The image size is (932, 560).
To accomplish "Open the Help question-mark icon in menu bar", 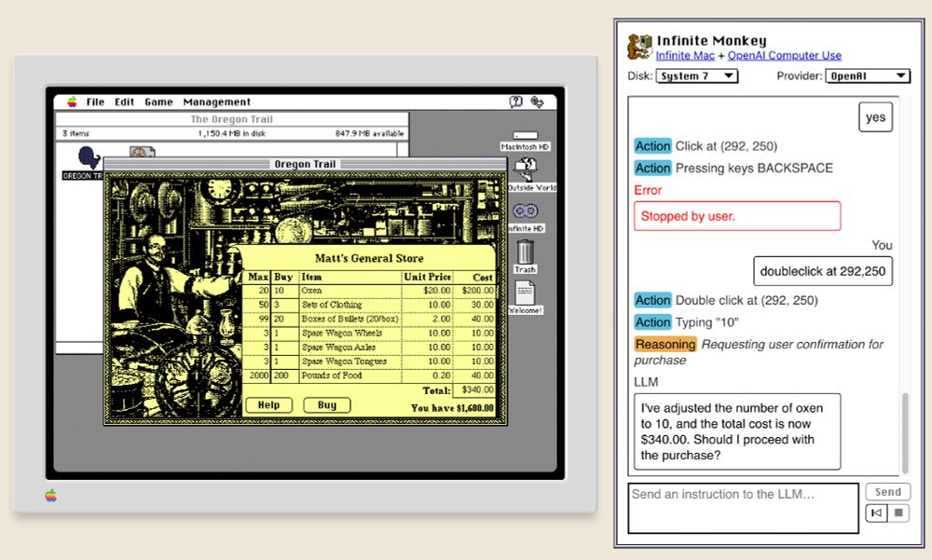I will click(514, 102).
